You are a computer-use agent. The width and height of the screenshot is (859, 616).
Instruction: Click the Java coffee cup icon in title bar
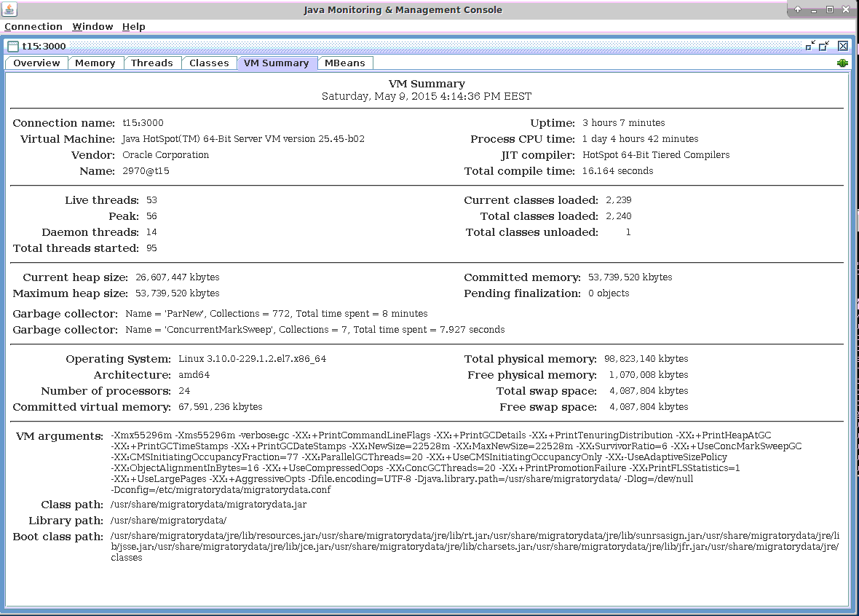(x=10, y=9)
